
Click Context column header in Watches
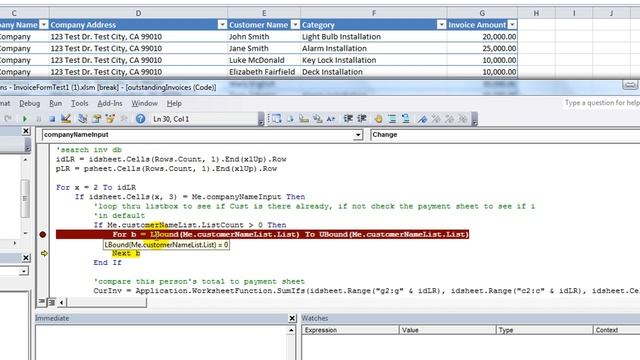coord(616,330)
